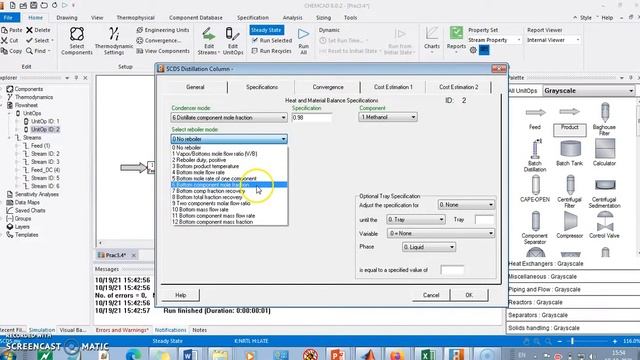The height and width of the screenshot is (360, 640).
Task: Open Phase Liquid dropdown
Action: [x=429, y=247]
